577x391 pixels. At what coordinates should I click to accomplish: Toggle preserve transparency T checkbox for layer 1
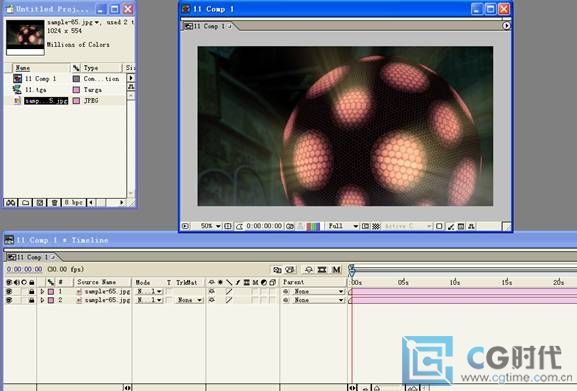pos(169,291)
